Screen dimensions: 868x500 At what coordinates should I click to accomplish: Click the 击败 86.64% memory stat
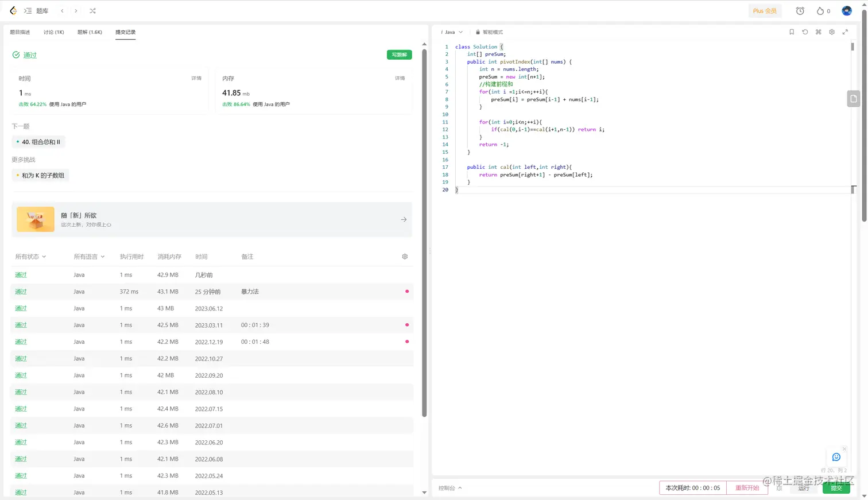tap(236, 104)
